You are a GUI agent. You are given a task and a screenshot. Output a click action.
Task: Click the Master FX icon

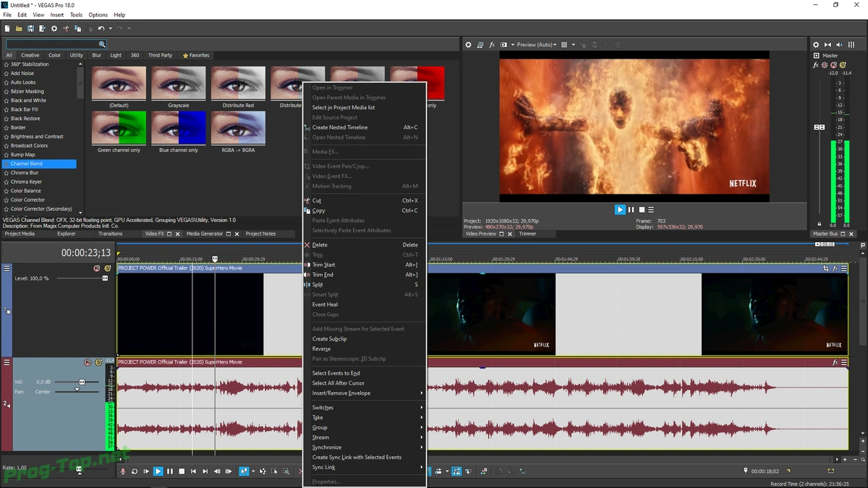(x=816, y=65)
